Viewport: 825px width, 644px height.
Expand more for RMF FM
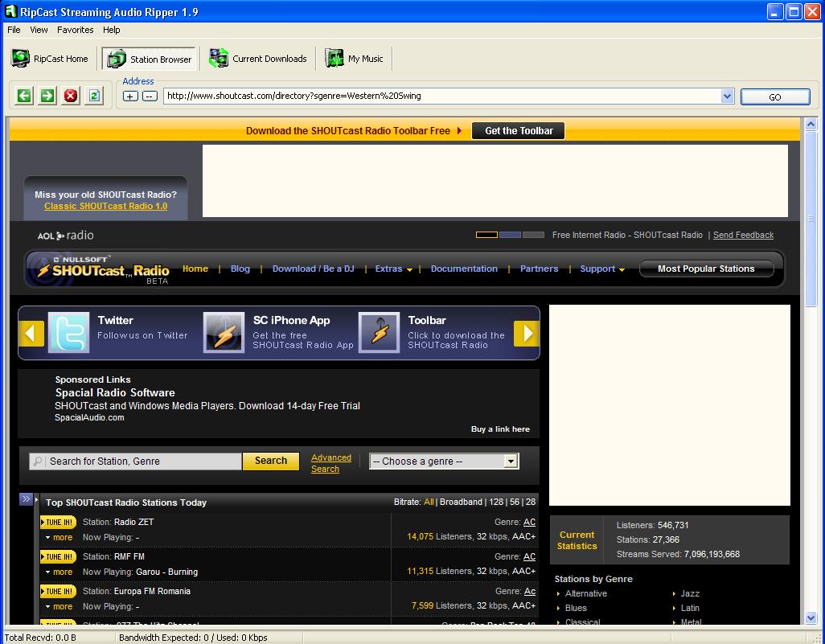[x=59, y=572]
